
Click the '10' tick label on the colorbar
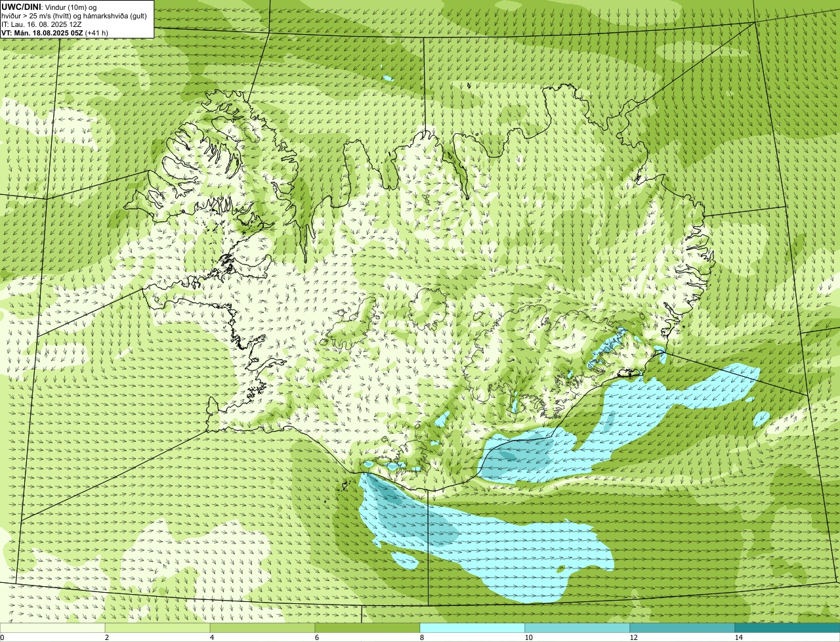pyautogui.click(x=528, y=637)
